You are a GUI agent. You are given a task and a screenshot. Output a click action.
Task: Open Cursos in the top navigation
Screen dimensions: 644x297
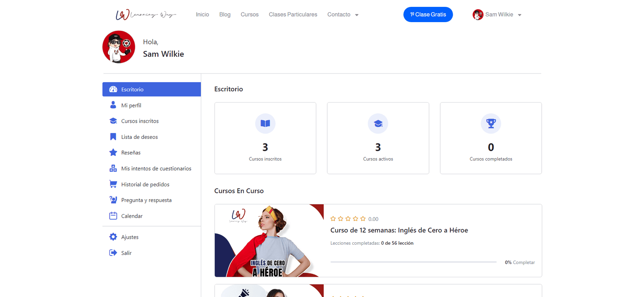[x=250, y=14]
